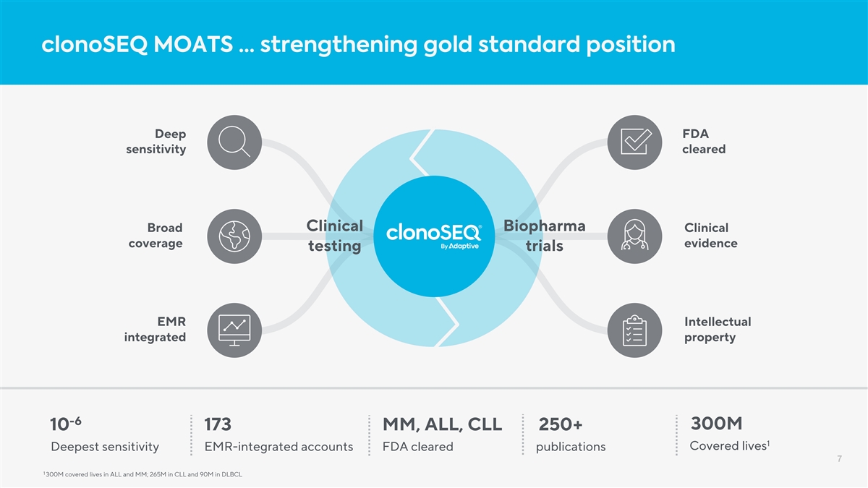Click the 300M Covered lives figure
Screen dimensions: 868x488
[x=716, y=423]
